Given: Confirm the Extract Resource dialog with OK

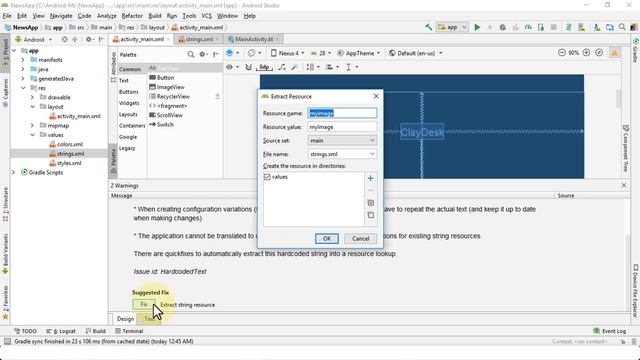Looking at the screenshot, I should (x=327, y=238).
